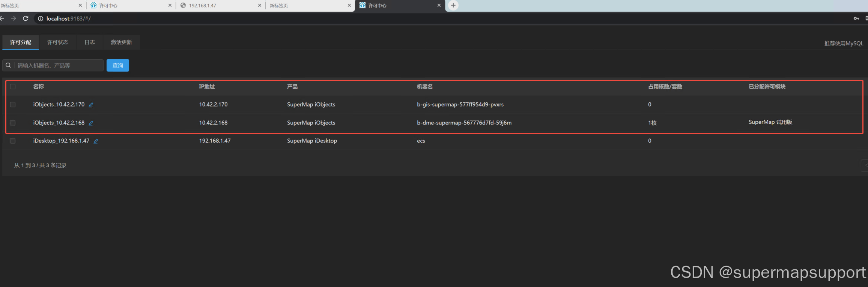Click the search magnifier icon
Screen dimensions: 868x287
8,65
